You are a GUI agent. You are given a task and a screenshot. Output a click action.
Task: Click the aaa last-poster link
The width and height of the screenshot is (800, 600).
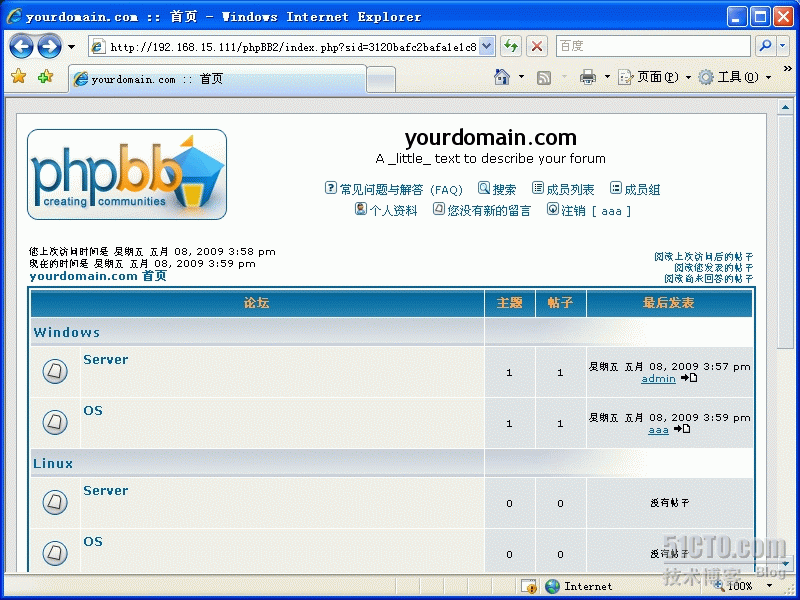(x=658, y=430)
